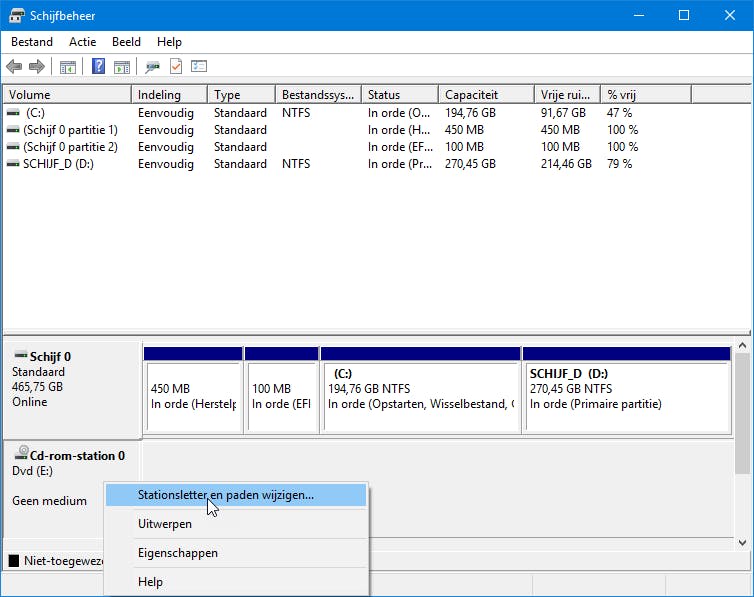The height and width of the screenshot is (597, 754).
Task: Select the 450 MB recovery partition block
Action: tap(192, 396)
